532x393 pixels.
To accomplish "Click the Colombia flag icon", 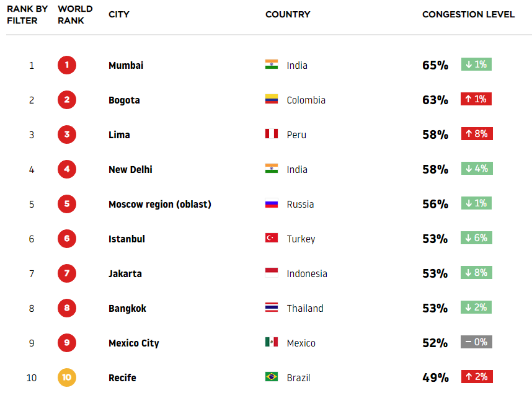I will click(272, 99).
